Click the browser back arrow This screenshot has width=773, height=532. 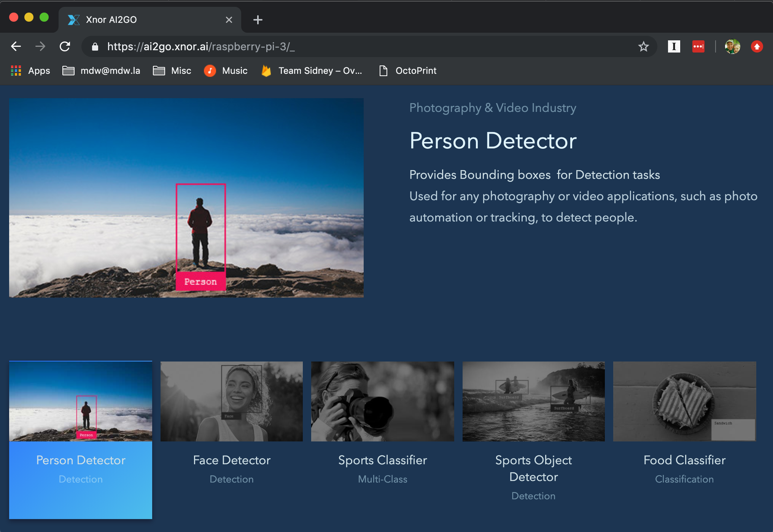click(16, 46)
